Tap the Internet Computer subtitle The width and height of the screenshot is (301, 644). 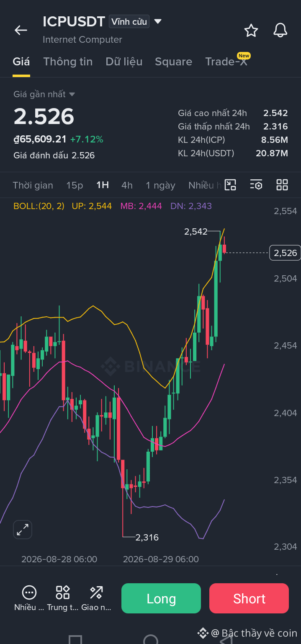(x=82, y=40)
